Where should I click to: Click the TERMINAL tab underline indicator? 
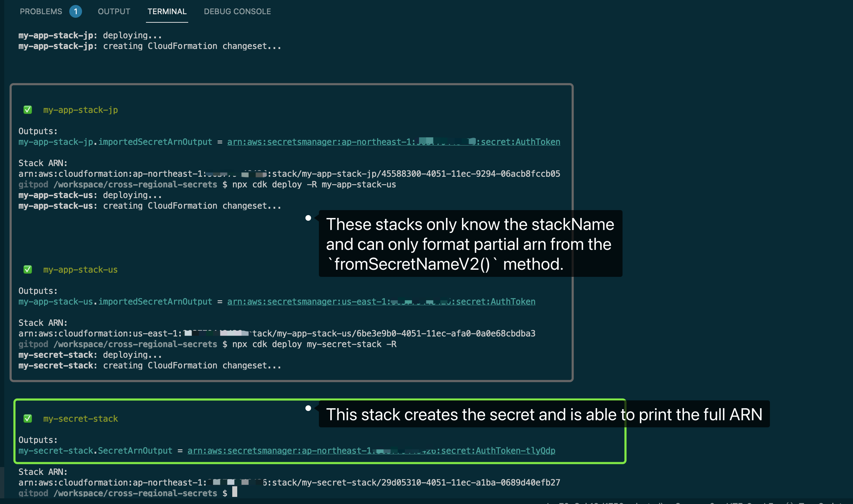[167, 22]
